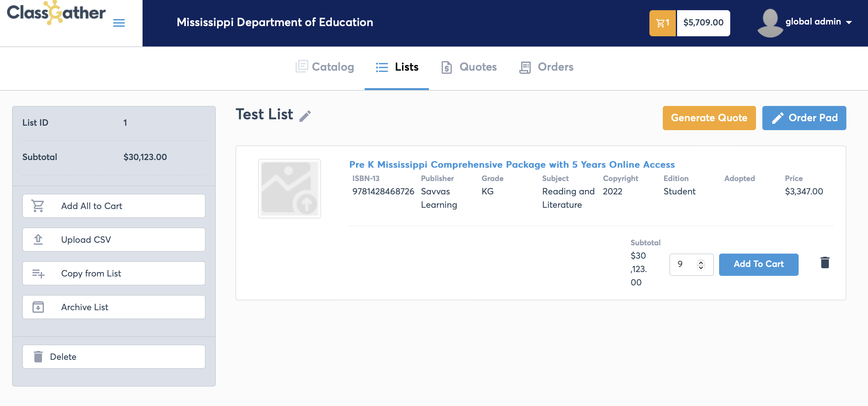This screenshot has height=406, width=868.
Task: Click Generate Quote button
Action: [x=709, y=118]
